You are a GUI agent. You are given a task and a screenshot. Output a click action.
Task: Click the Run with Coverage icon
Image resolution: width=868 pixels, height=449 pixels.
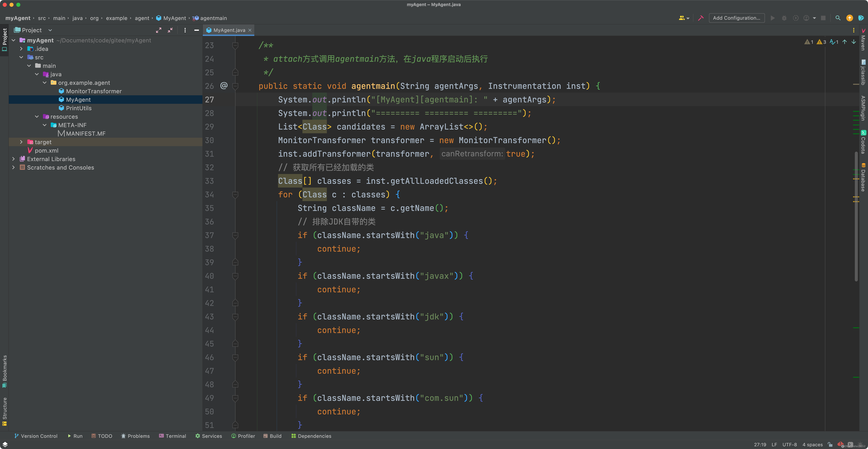pos(796,18)
